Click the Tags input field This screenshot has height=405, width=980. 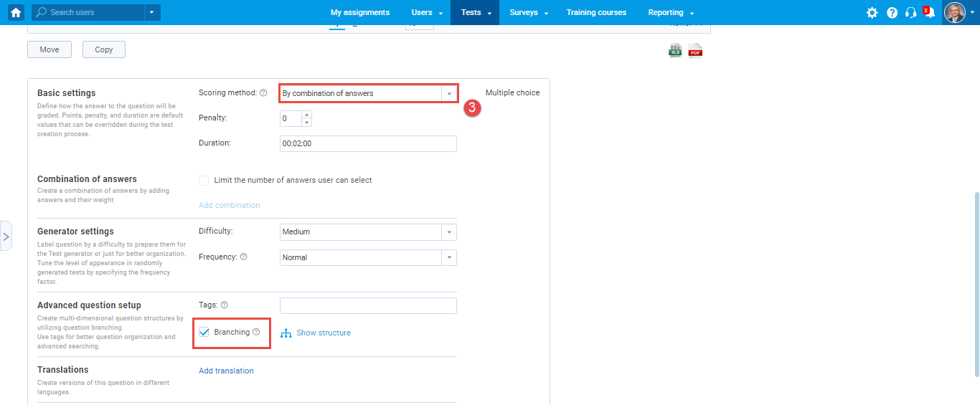point(368,305)
